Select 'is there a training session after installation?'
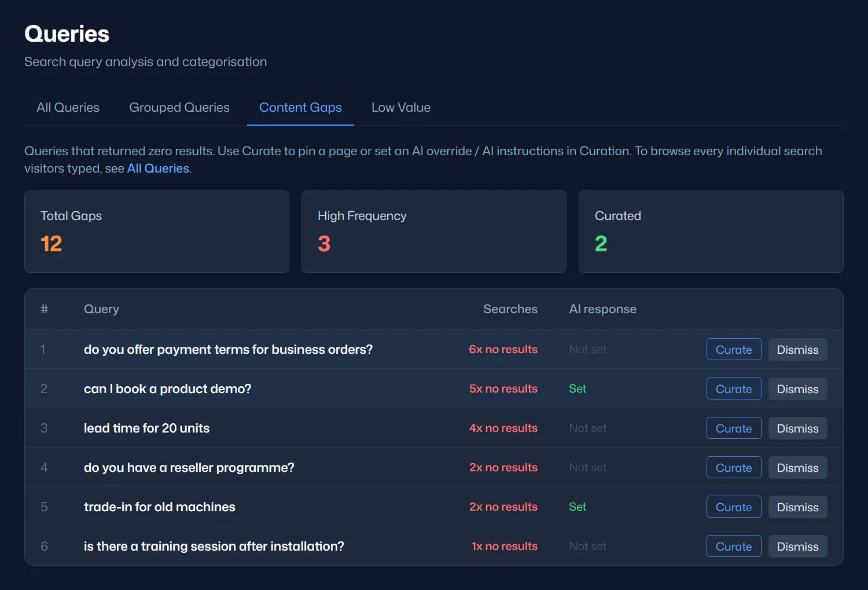 214,546
